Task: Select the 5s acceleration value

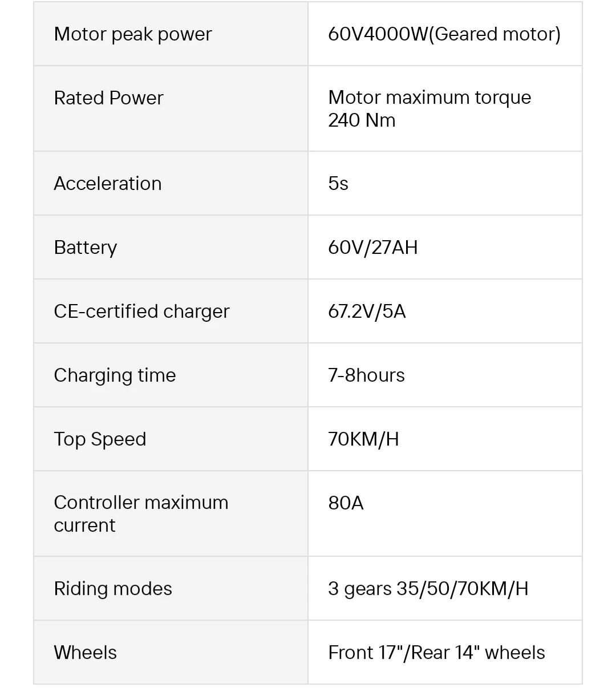Action: click(338, 184)
